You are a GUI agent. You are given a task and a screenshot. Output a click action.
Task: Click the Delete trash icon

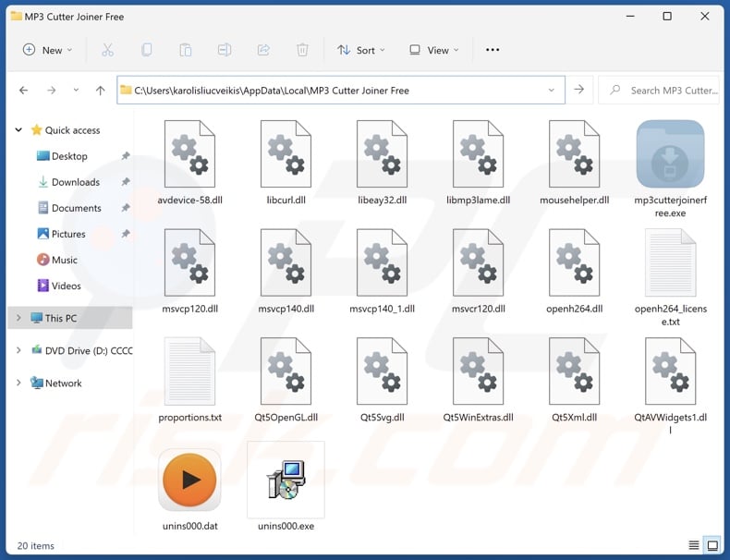coord(302,50)
